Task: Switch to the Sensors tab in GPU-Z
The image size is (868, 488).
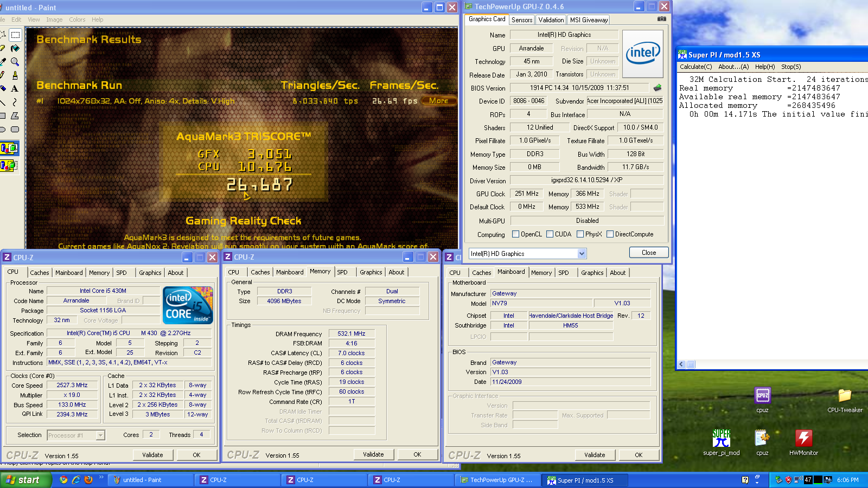Action: [x=522, y=20]
